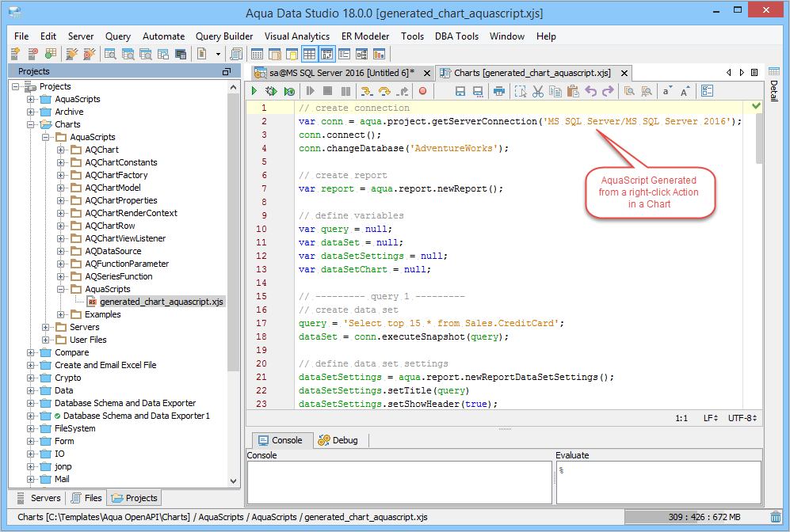Image resolution: width=790 pixels, height=532 pixels.
Task: Toggle breakpoint with red circle icon
Action: point(422,91)
